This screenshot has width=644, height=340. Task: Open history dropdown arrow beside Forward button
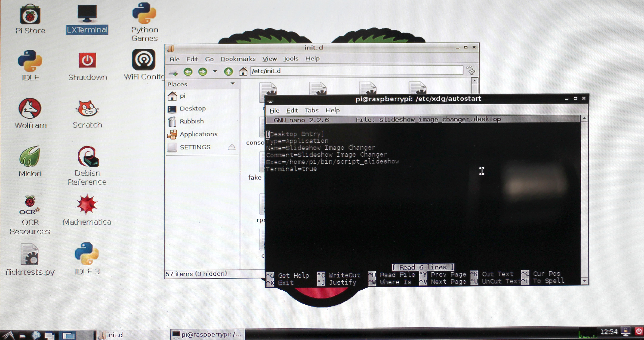click(x=215, y=71)
